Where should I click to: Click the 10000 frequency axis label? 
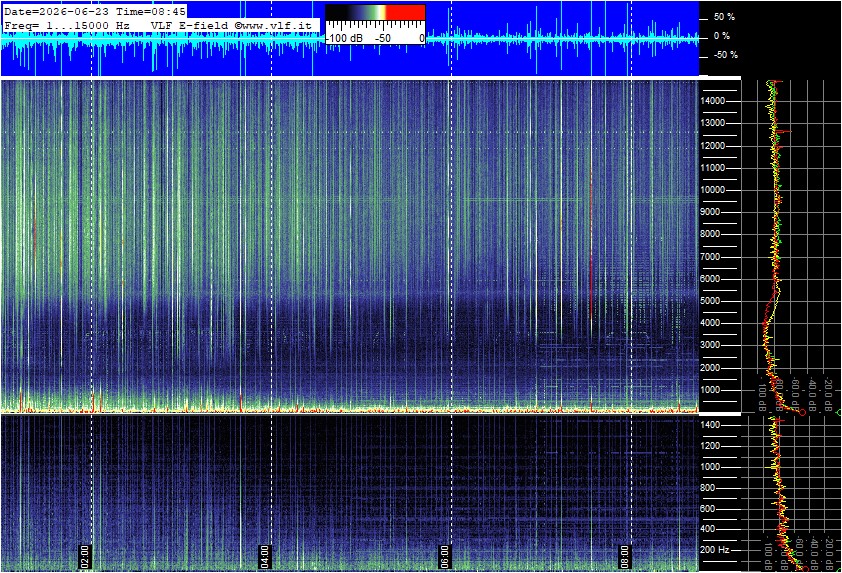713,190
